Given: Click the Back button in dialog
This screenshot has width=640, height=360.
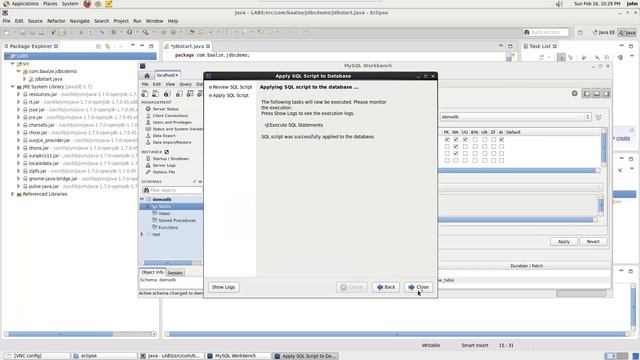Looking at the screenshot, I should pyautogui.click(x=386, y=287).
